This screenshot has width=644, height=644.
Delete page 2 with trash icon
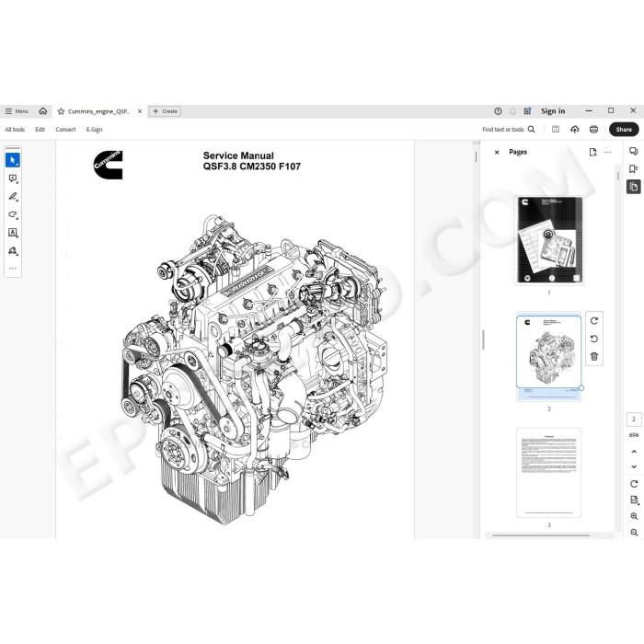[x=594, y=357]
